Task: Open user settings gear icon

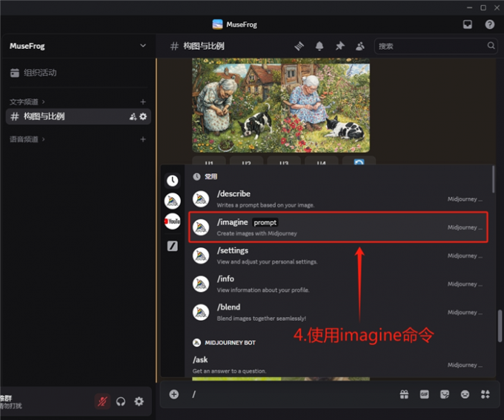Action: pyautogui.click(x=139, y=401)
